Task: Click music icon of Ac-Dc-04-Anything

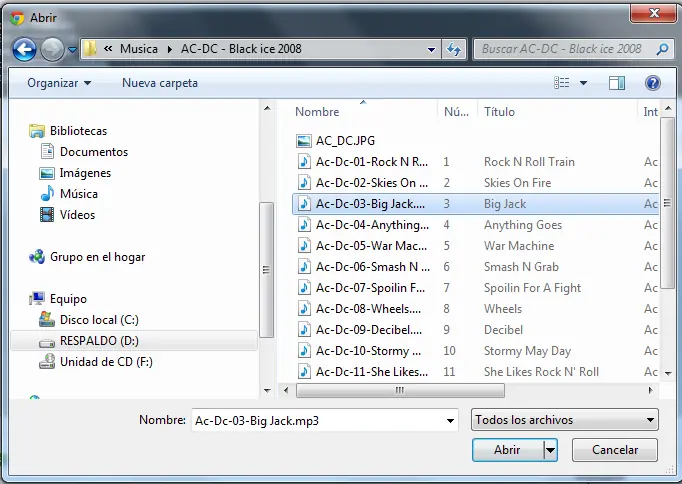Action: pos(304,224)
